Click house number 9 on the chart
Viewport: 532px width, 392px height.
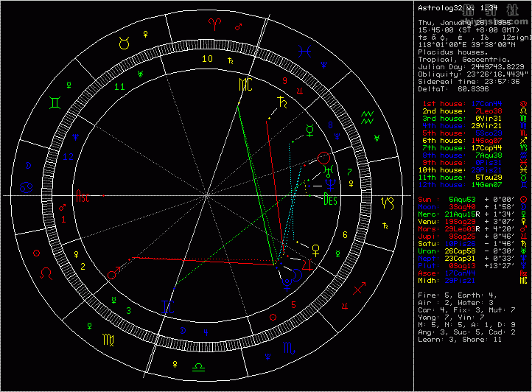coord(285,81)
